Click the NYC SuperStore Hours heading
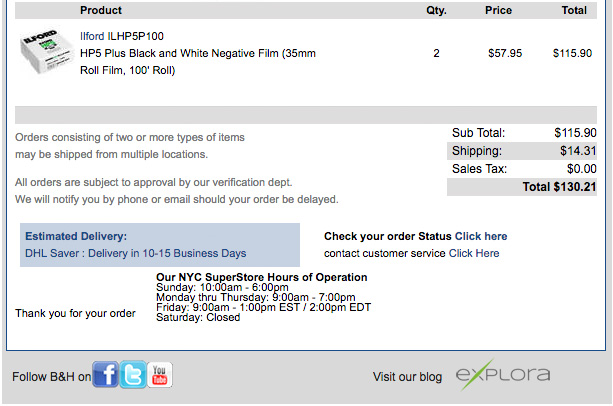 tap(262, 277)
